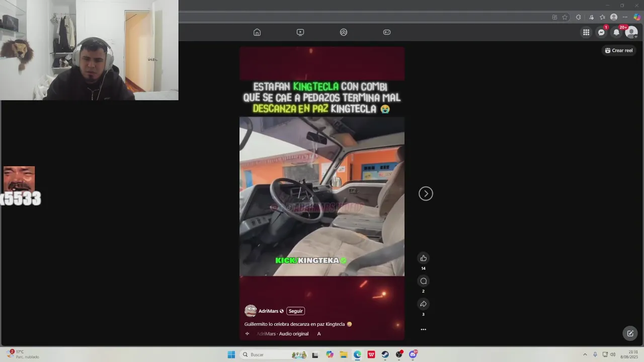Click microphone tray icon
The width and height of the screenshot is (644, 362).
[595, 354]
